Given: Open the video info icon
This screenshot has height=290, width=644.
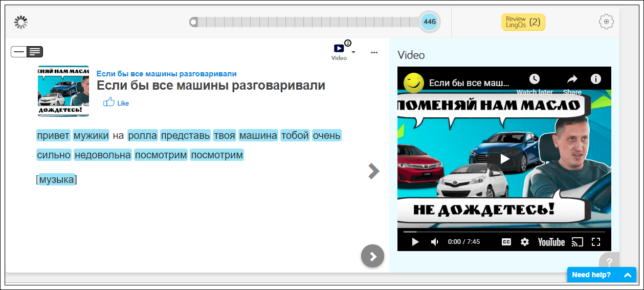Looking at the screenshot, I should 595,79.
